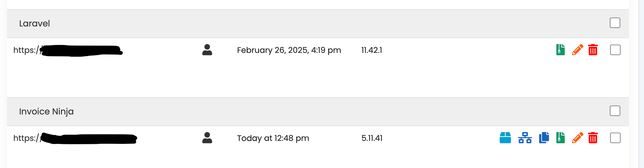Select the Laravel installation row checkbox
The width and height of the screenshot is (644, 168).
coord(615,50)
